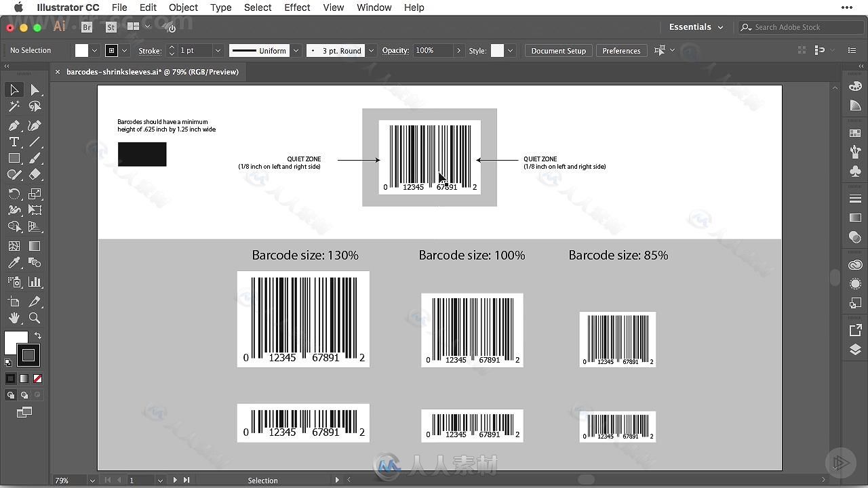Select the Symbol Sprayer tool
This screenshot has width=868, height=488.
point(14,282)
